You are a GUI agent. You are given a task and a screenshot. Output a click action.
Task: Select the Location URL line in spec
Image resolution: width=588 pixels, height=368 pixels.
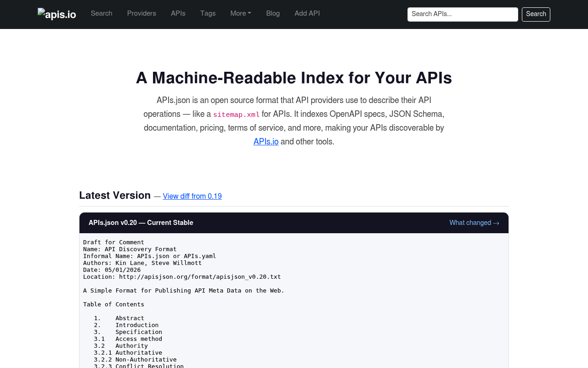182,277
